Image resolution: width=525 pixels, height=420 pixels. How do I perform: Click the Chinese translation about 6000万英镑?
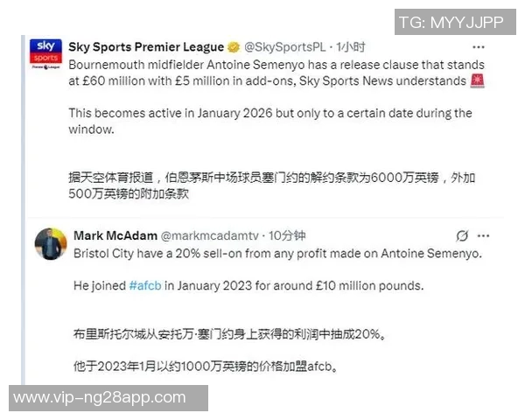pyautogui.click(x=272, y=185)
